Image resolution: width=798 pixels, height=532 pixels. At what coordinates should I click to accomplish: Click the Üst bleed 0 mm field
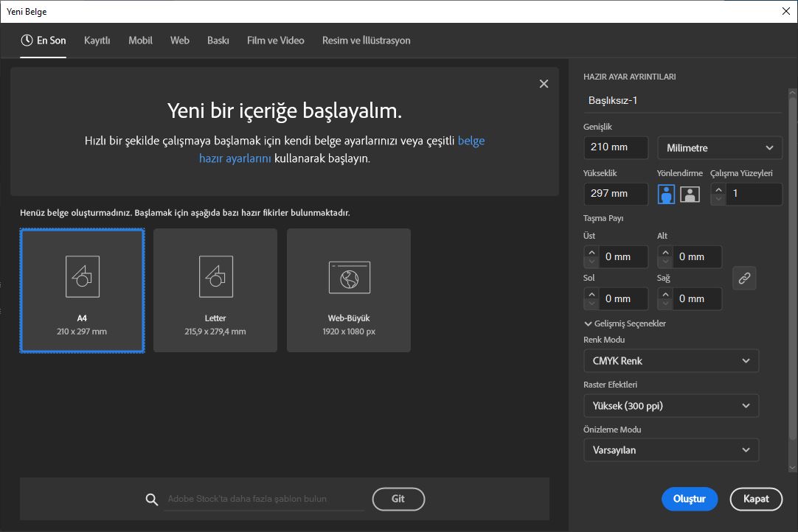pyautogui.click(x=623, y=257)
